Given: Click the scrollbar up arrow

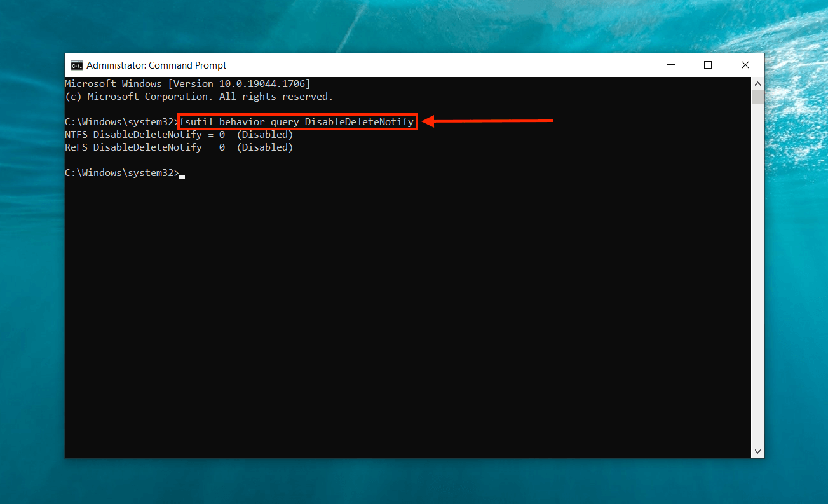Looking at the screenshot, I should [x=757, y=83].
